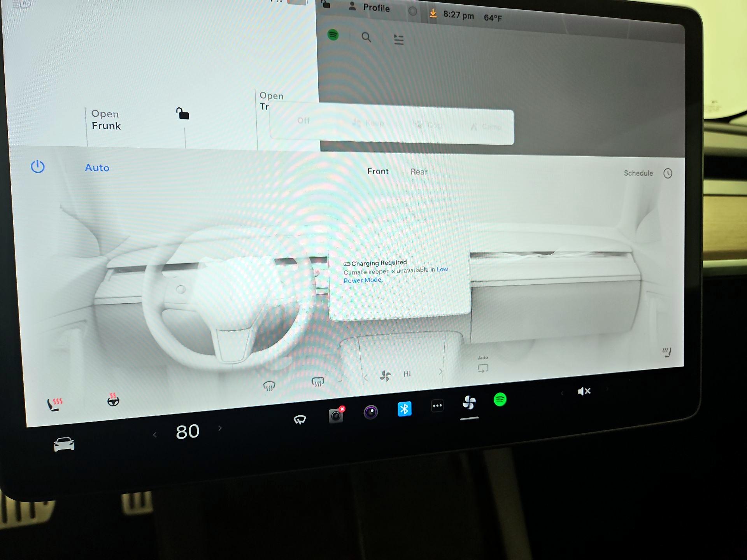Viewport: 747px width, 560px height.
Task: Open the app drawer with three dots
Action: click(437, 405)
